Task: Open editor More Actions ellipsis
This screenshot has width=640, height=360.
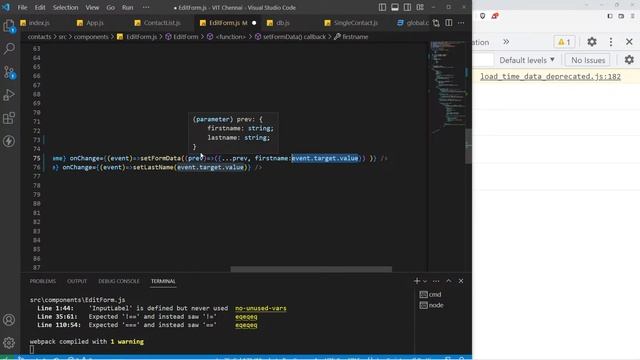Action: coord(461,23)
